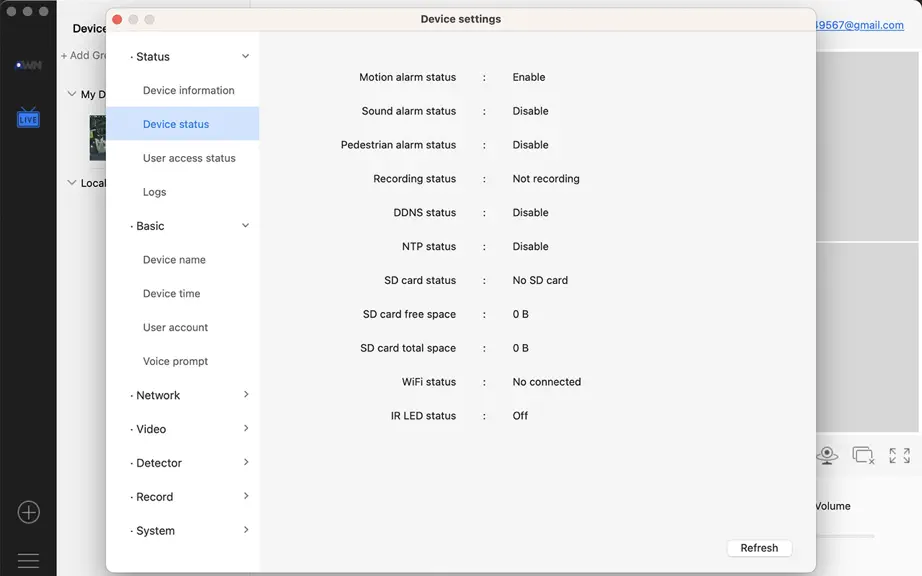Screen dimensions: 922x576
Task: Open the hamburger menu icon at bottom left
Action: click(x=28, y=560)
